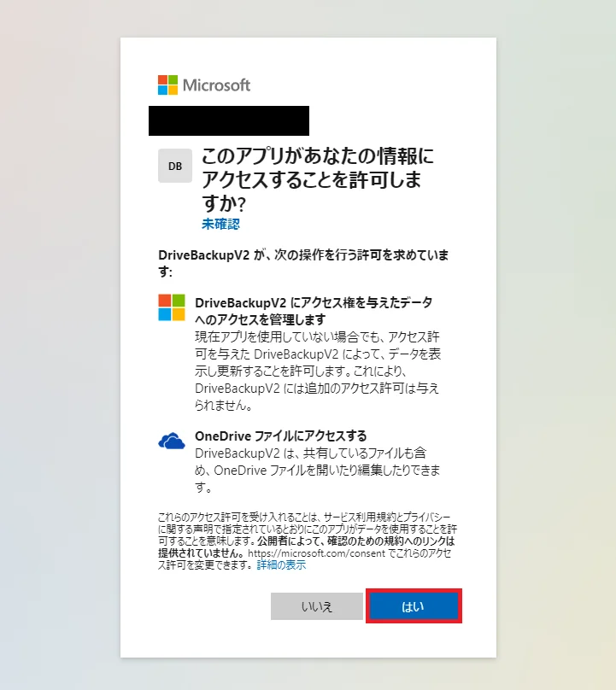Click the terms and privacy disclaimer paragraph
Image resolution: width=616 pixels, height=690 pixels.
click(x=308, y=541)
